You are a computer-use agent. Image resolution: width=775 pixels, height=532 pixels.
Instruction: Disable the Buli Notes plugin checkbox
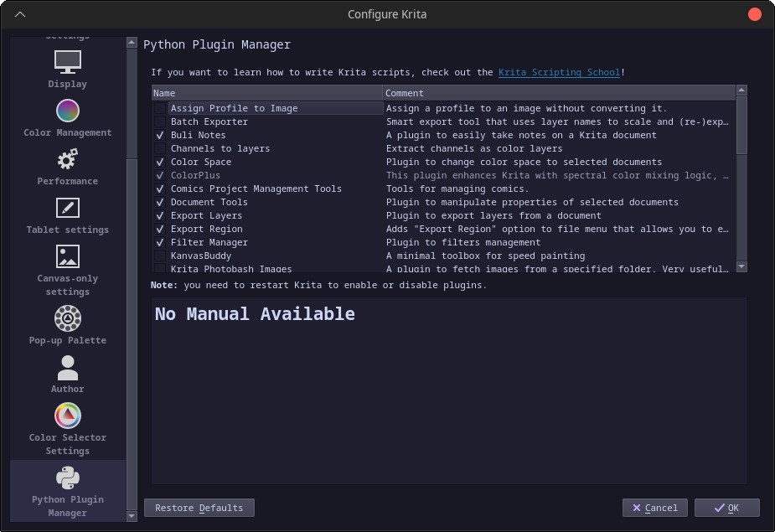[x=160, y=136]
